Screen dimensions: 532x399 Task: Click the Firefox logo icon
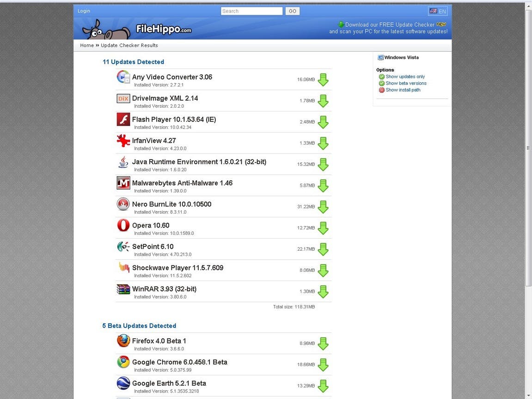pyautogui.click(x=123, y=341)
